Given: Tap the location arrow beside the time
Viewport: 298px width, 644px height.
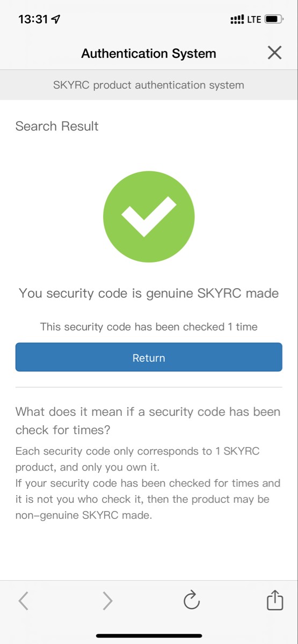Looking at the screenshot, I should pos(56,19).
